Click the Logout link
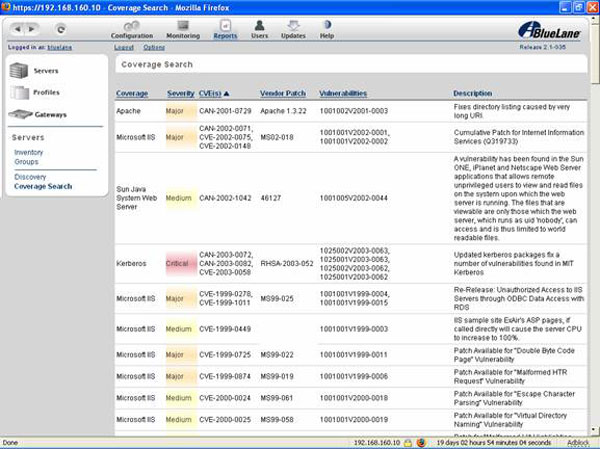The image size is (600, 449). click(124, 47)
